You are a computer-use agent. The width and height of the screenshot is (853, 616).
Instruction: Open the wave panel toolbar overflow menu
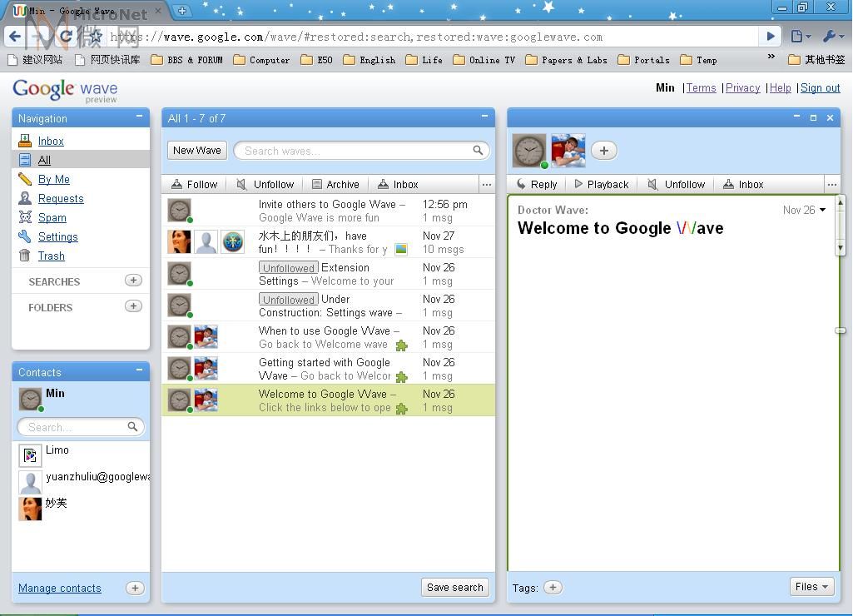pos(832,185)
